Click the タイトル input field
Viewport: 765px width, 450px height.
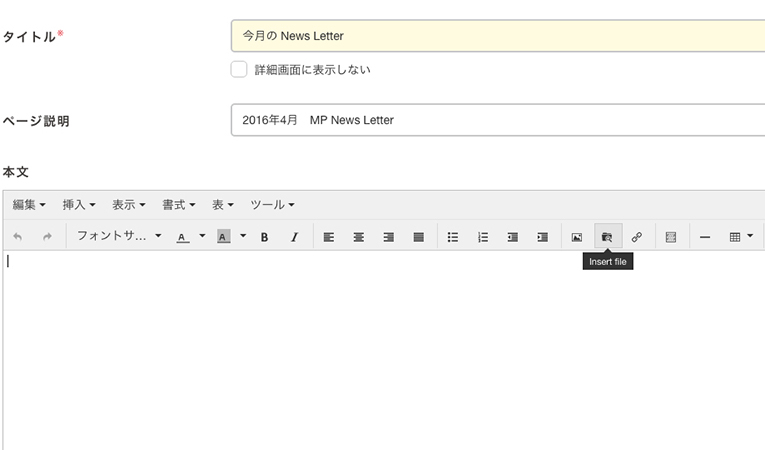497,36
